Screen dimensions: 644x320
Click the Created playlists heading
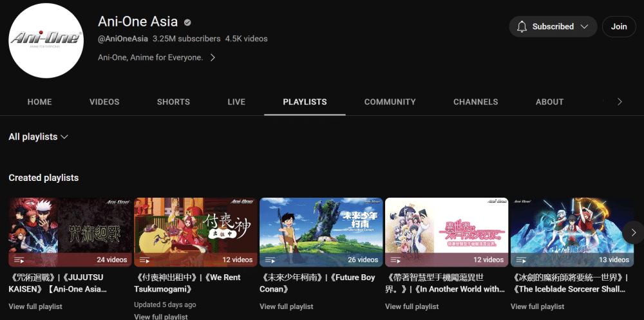(44, 178)
